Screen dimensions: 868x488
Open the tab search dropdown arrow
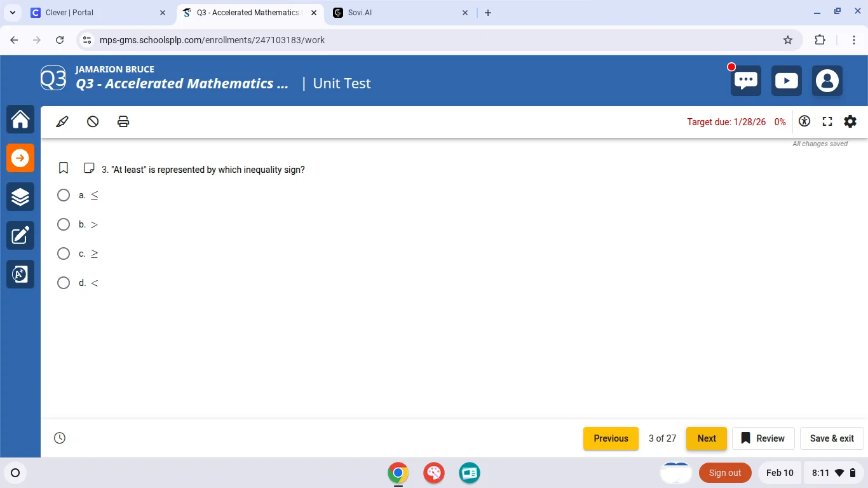[12, 13]
